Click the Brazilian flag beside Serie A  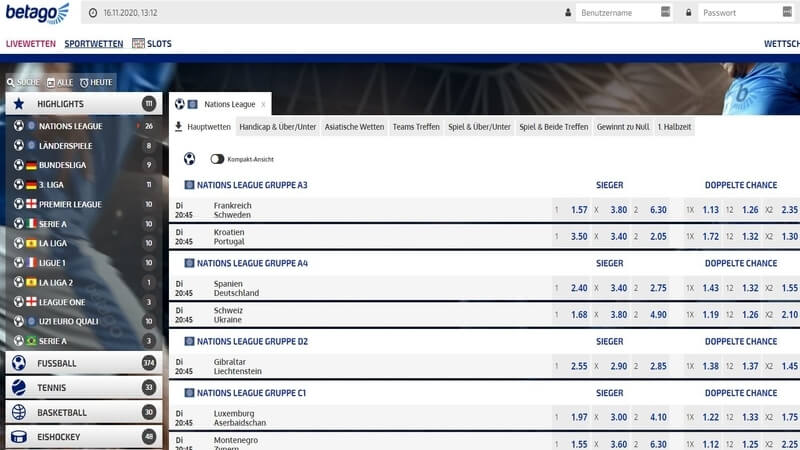click(32, 341)
